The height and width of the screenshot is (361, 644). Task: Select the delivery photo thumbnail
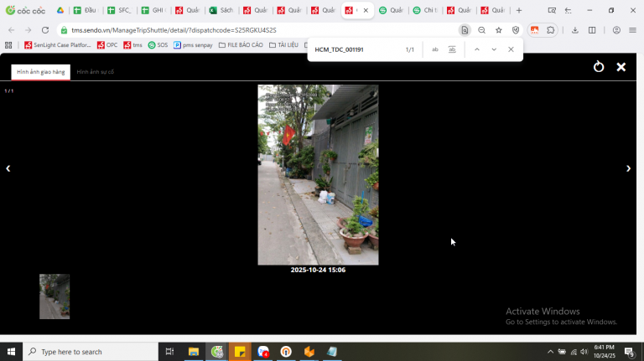click(55, 297)
